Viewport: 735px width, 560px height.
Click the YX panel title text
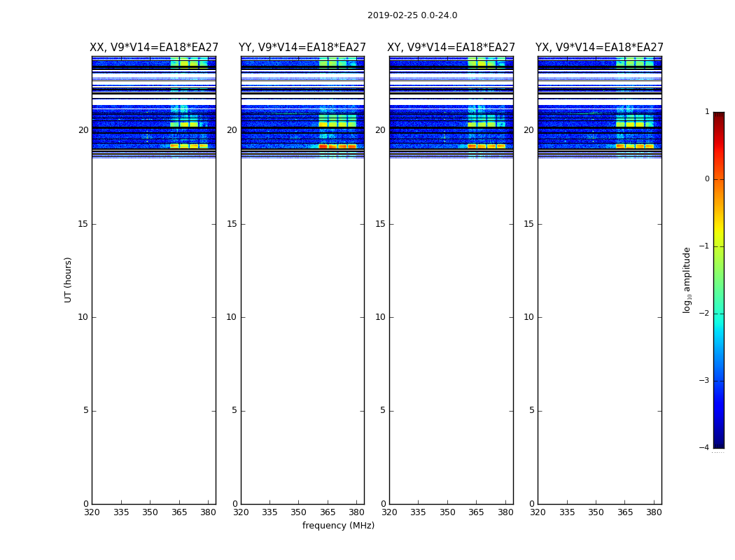[599, 48]
